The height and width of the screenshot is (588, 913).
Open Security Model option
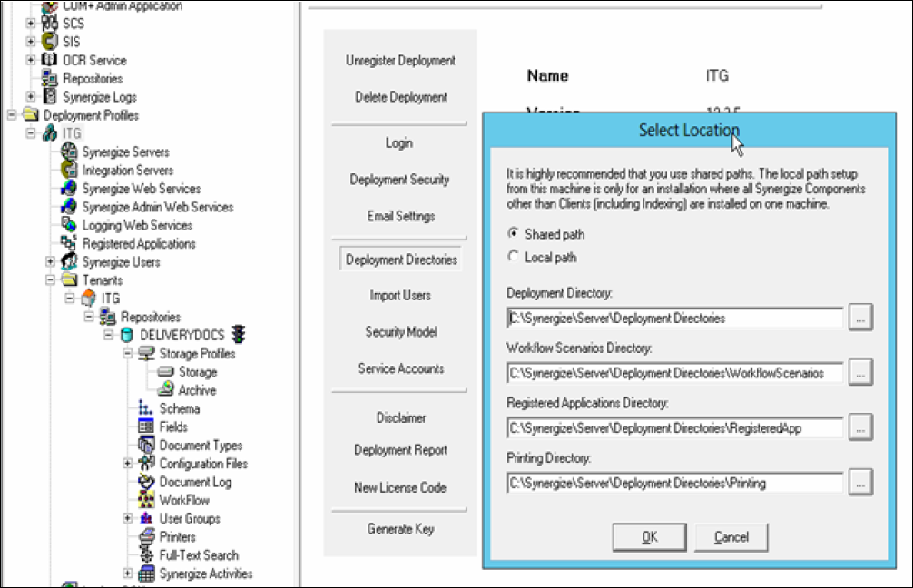tap(401, 332)
